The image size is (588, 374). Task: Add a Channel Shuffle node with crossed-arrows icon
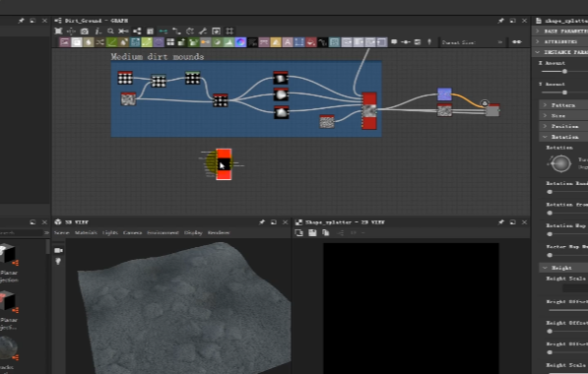pyautogui.click(x=99, y=42)
